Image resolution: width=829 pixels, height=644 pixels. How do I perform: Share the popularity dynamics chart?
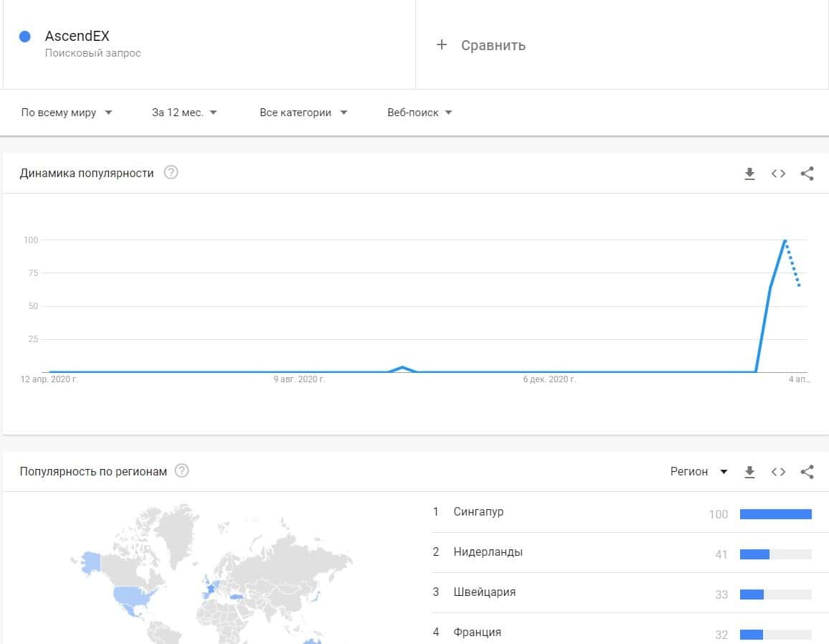[x=807, y=174]
